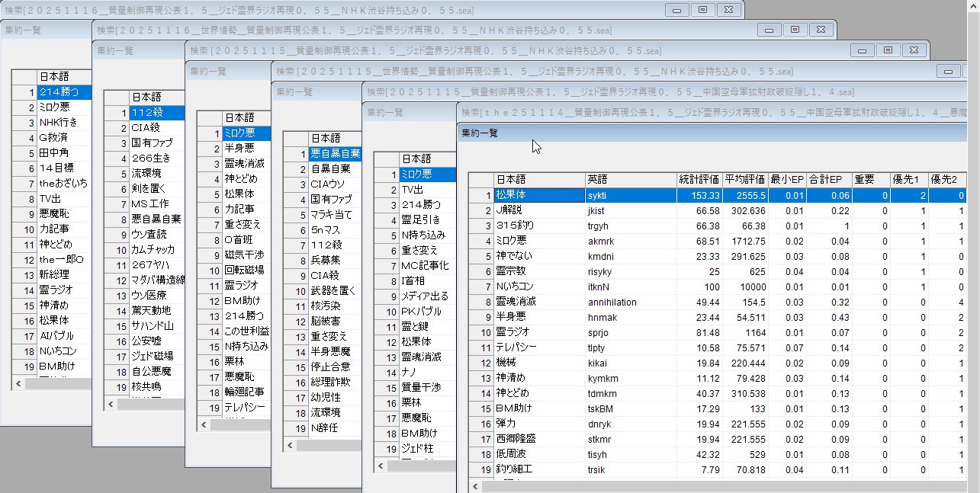Activate the window titled the251114 by its title bar
This screenshot has width=980, height=493.
pyautogui.click(x=686, y=112)
